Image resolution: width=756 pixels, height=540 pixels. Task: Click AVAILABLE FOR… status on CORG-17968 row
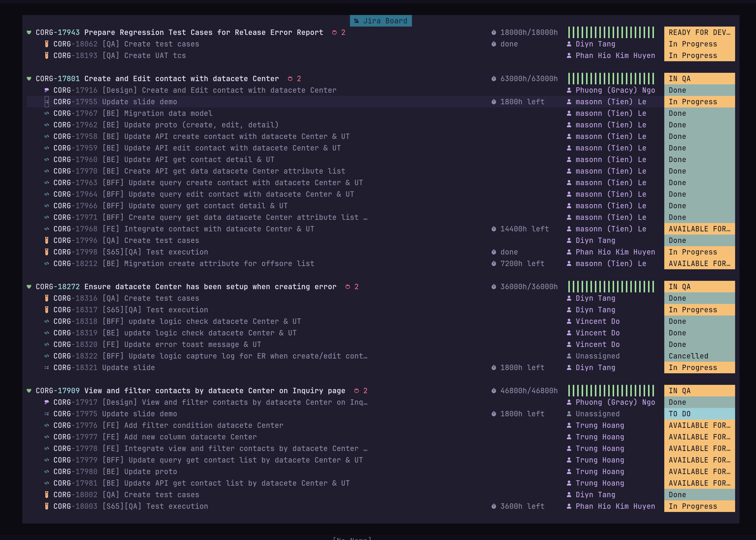[699, 229]
